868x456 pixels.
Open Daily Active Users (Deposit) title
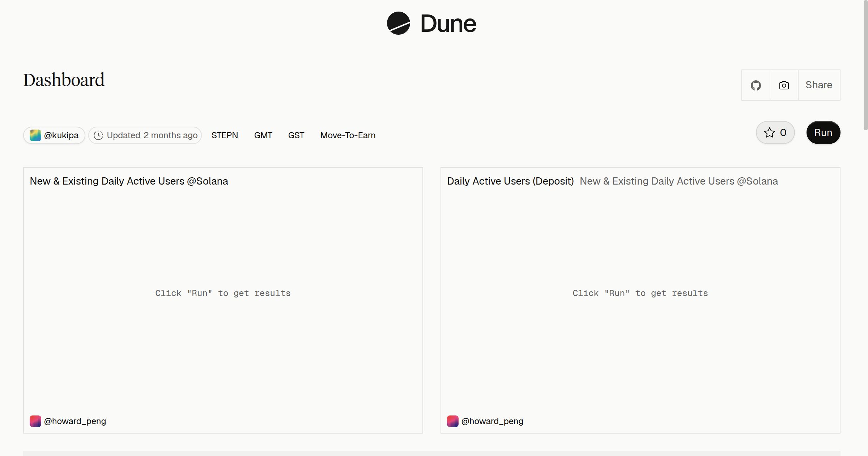510,181
